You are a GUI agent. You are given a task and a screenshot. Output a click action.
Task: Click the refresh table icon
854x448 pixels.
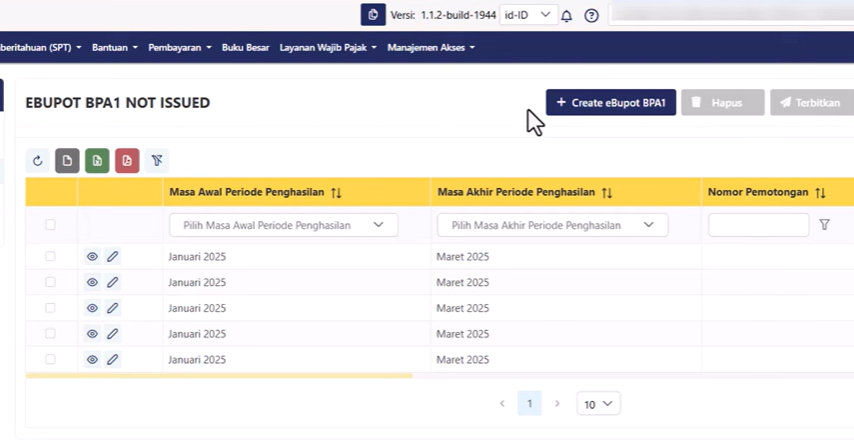pos(38,160)
